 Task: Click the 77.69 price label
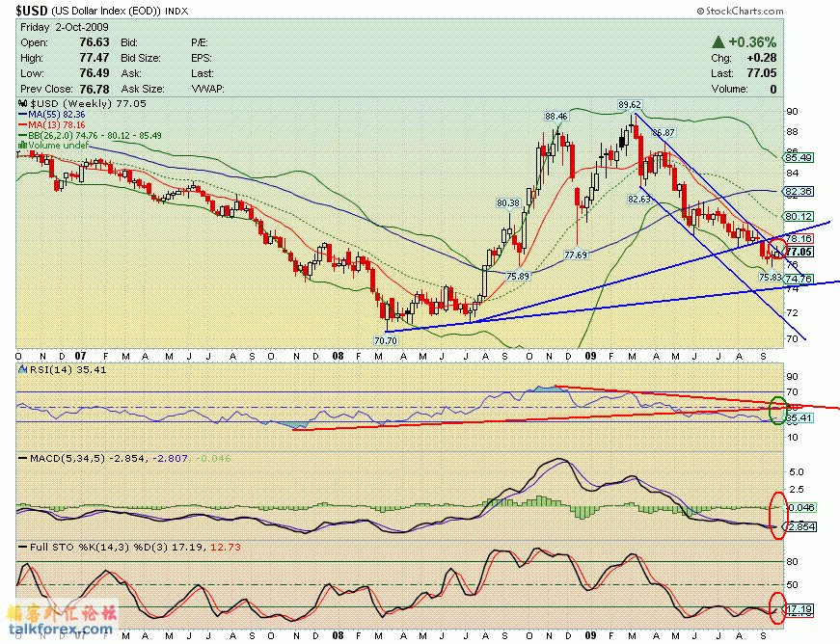coord(576,255)
